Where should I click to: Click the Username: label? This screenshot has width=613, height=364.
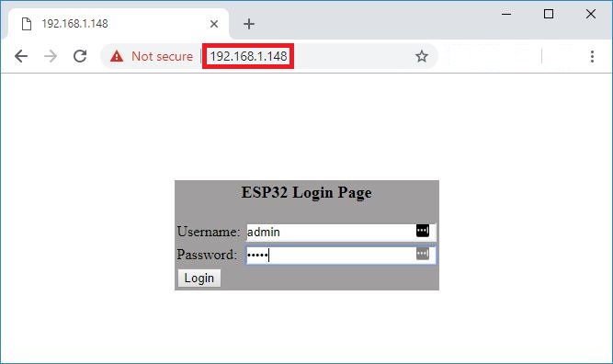point(209,232)
